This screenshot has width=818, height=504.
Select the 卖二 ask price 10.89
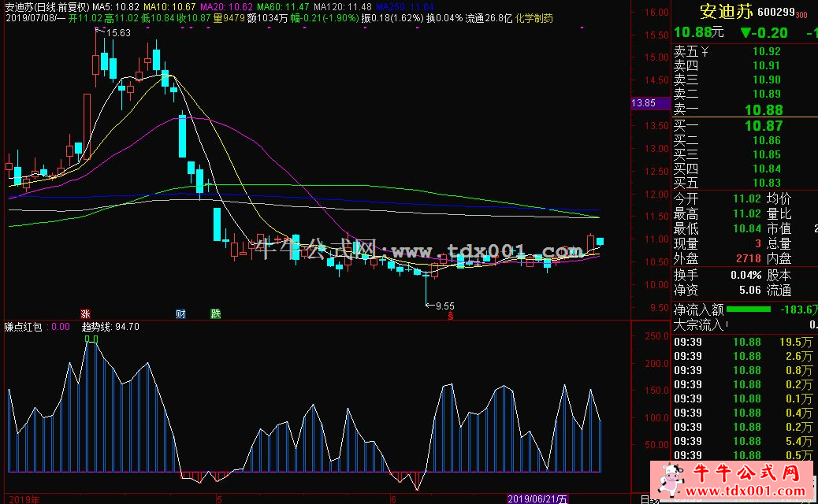766,93
